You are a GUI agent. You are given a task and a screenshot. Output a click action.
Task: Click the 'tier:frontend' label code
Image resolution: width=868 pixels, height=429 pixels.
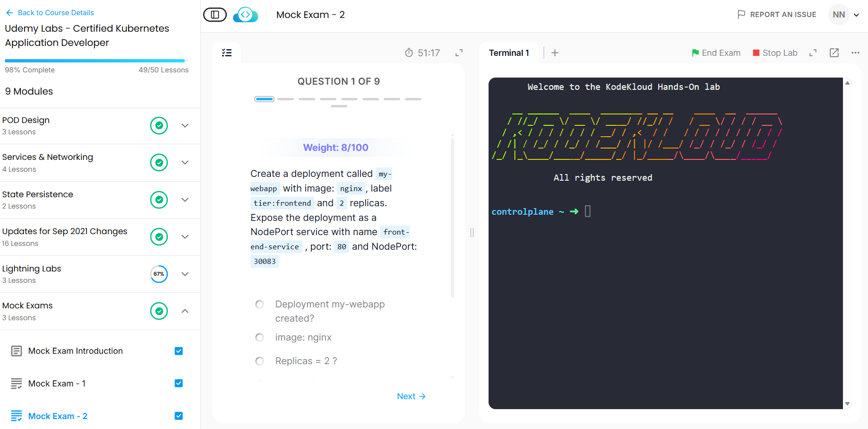(282, 203)
